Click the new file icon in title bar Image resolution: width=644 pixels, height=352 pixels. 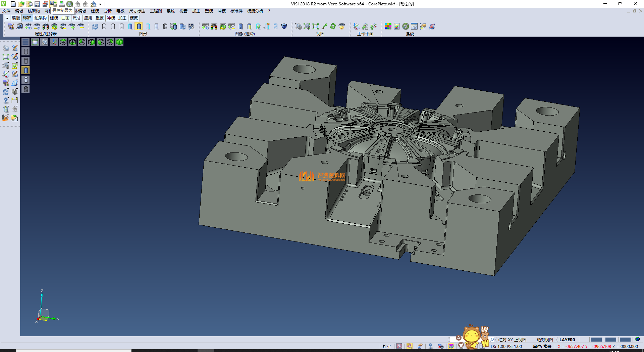pyautogui.click(x=13, y=4)
